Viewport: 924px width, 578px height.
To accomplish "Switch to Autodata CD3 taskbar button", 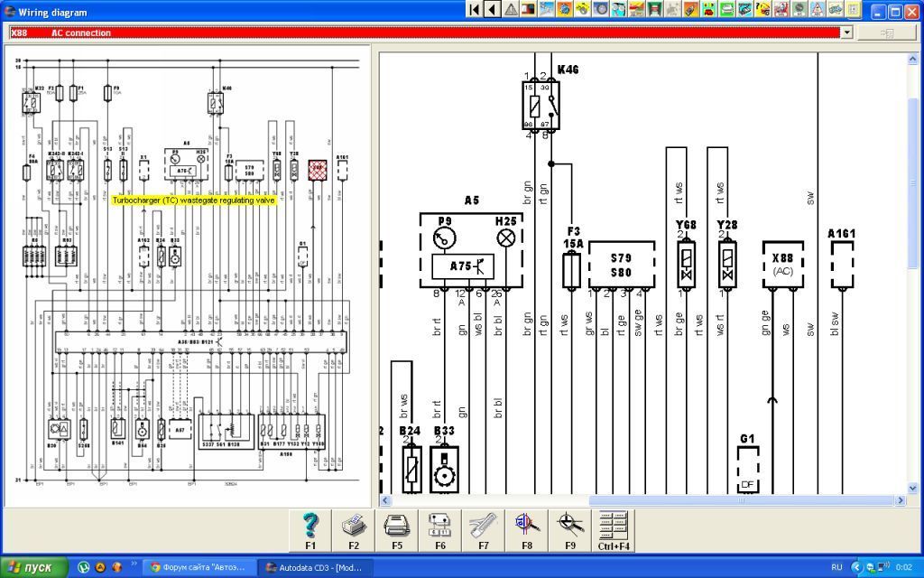I will [316, 567].
